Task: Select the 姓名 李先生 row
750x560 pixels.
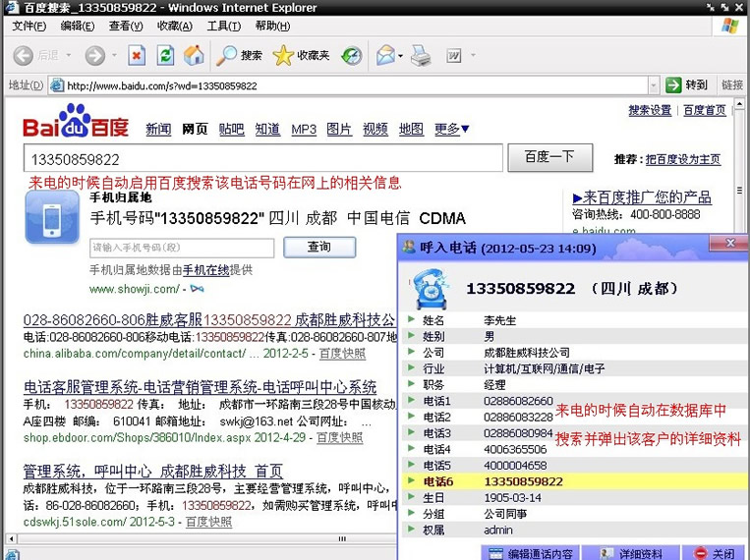Action: [574, 320]
